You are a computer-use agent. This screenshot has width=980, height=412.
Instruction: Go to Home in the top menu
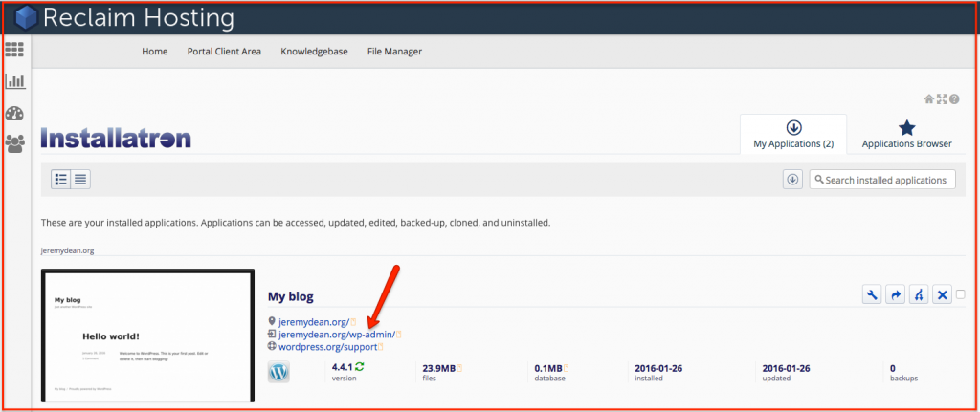tap(155, 52)
